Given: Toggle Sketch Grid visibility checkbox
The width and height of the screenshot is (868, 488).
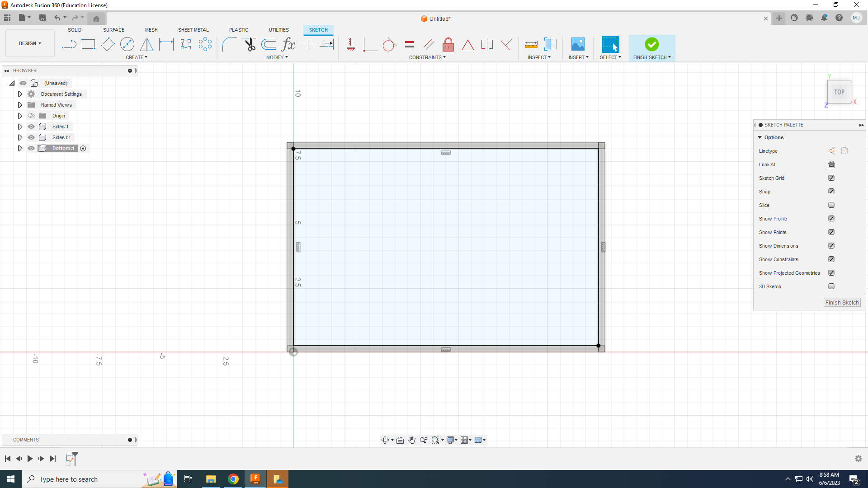Looking at the screenshot, I should [831, 178].
